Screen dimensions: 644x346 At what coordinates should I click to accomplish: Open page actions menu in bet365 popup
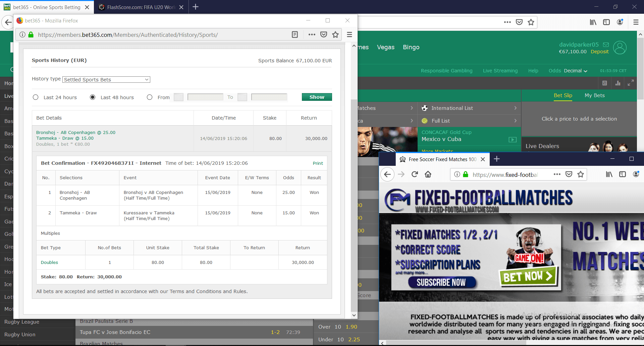pyautogui.click(x=312, y=34)
